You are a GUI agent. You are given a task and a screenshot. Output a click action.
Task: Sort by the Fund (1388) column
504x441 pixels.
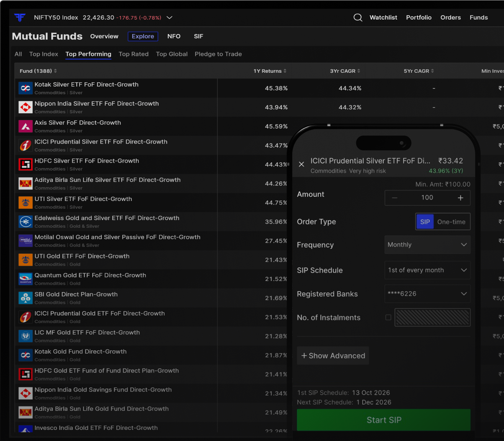38,71
